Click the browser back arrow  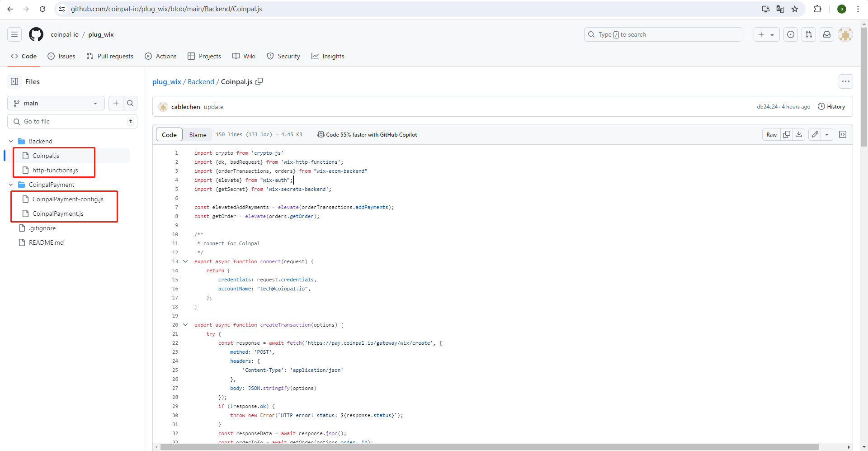pyautogui.click(x=10, y=9)
